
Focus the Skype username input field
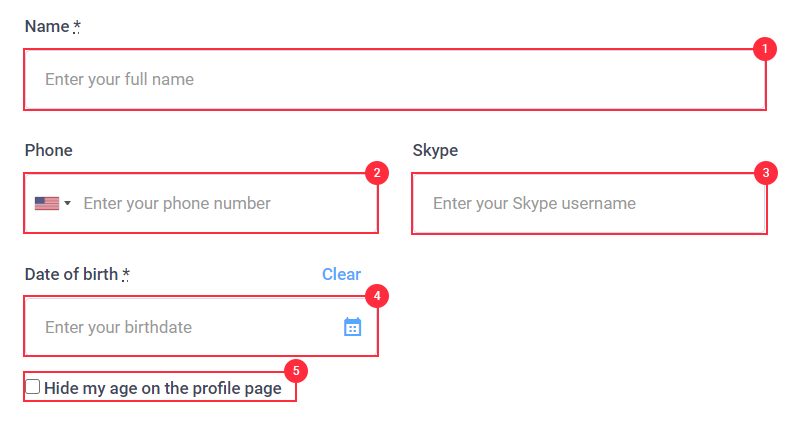(x=589, y=203)
